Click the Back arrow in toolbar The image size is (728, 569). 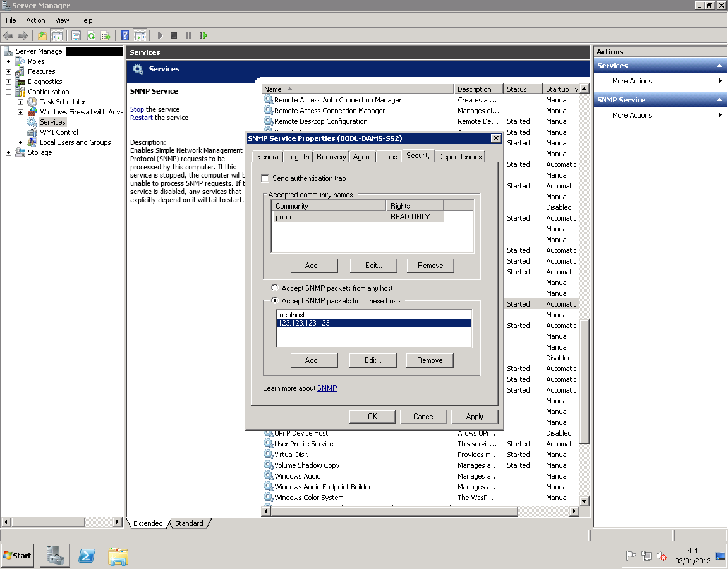click(8, 35)
